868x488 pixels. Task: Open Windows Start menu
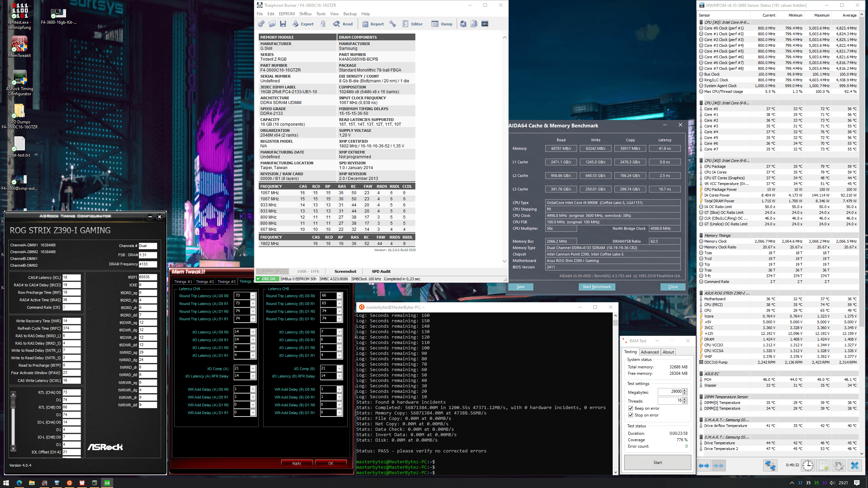pyautogui.click(x=6, y=483)
